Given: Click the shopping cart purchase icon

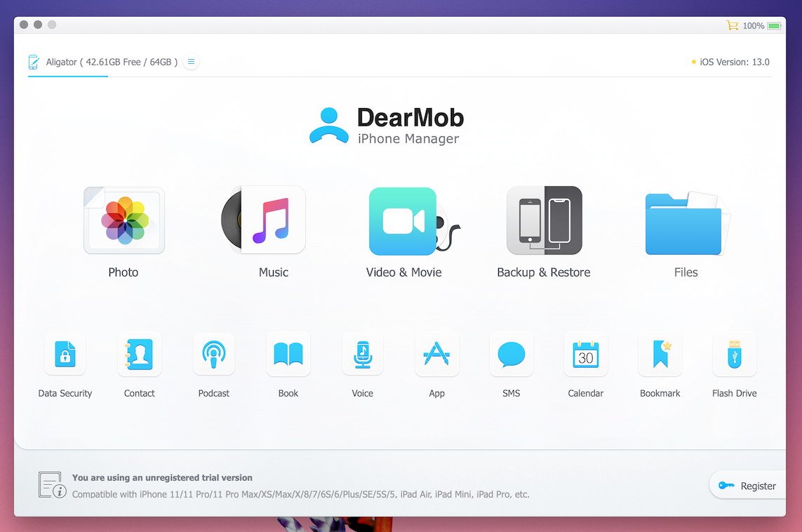Looking at the screenshot, I should (732, 25).
